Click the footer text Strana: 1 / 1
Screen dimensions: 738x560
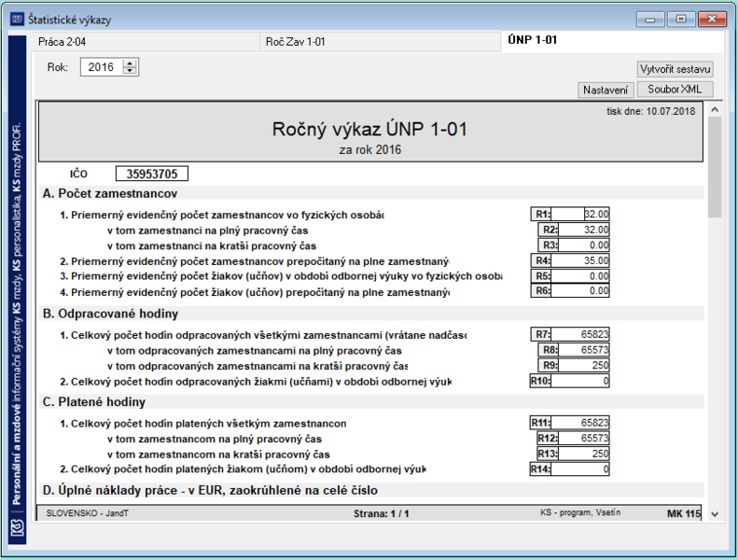(x=382, y=514)
